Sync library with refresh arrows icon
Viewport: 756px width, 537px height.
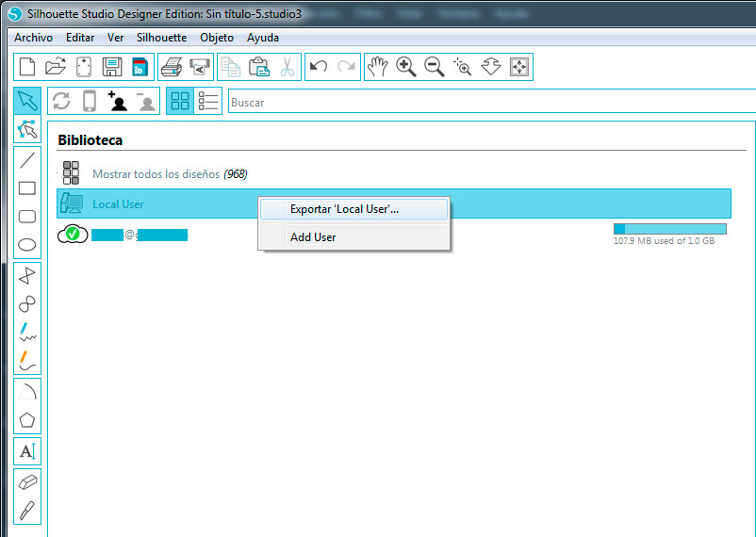61,101
